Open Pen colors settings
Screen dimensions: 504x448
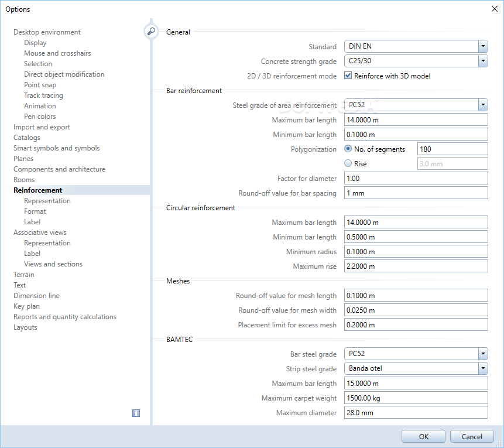point(40,117)
